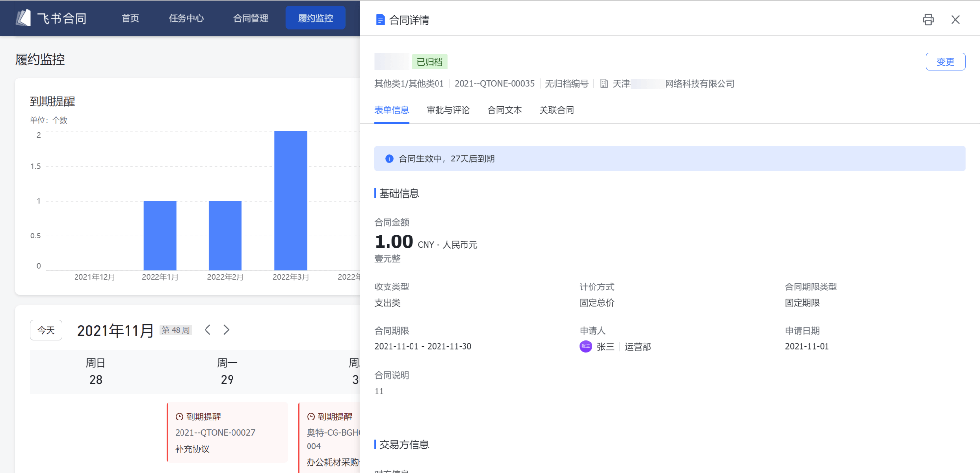Click the document icon beside 合同详情

point(380,20)
